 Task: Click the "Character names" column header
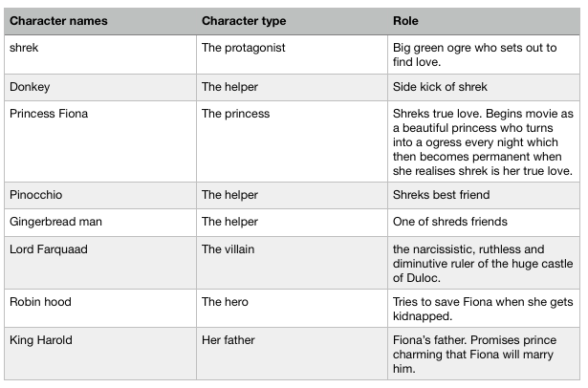point(58,20)
